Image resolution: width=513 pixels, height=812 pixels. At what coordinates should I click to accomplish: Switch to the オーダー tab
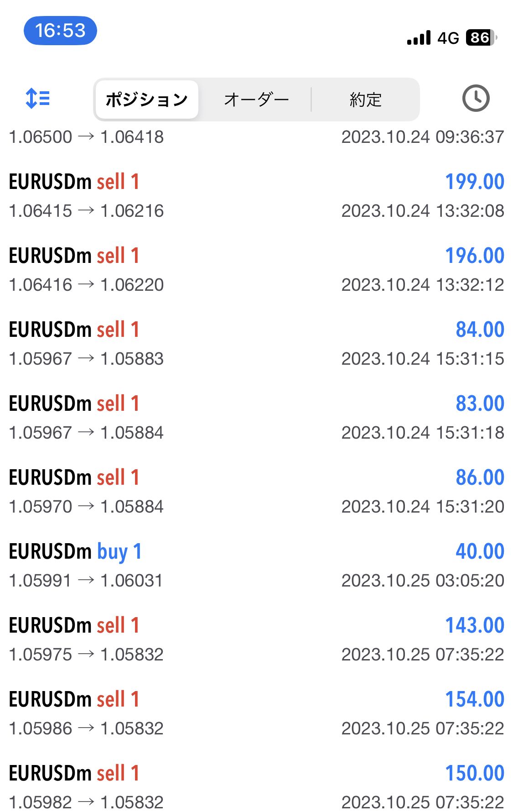[x=256, y=100]
